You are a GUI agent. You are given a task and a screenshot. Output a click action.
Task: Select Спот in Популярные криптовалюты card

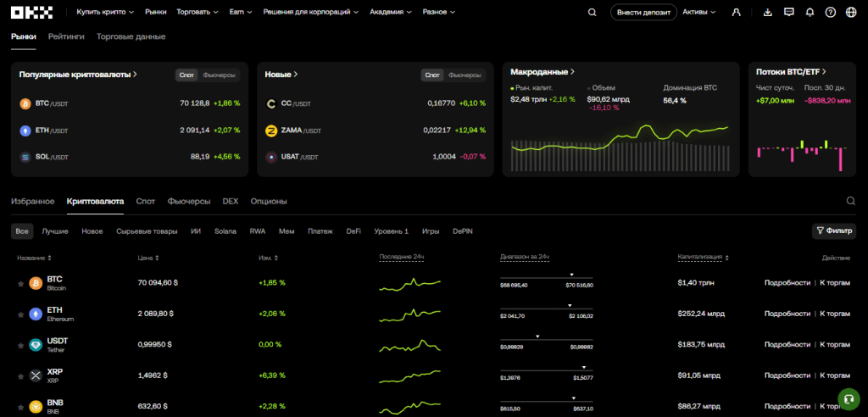[x=187, y=75]
